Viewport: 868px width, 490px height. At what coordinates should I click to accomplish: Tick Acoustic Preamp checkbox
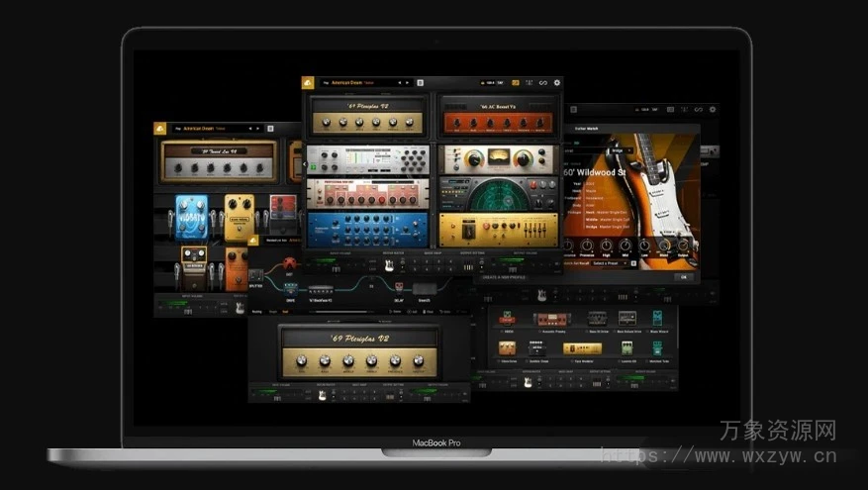pyautogui.click(x=540, y=331)
